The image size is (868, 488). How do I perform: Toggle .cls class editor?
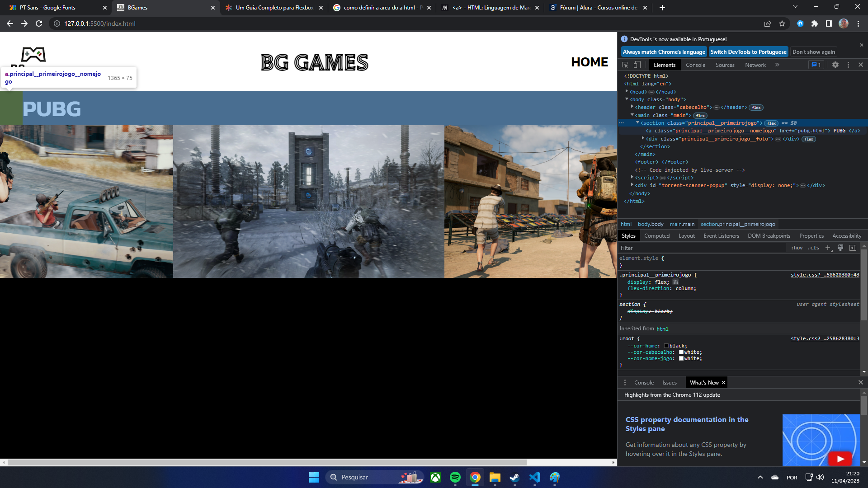pyautogui.click(x=814, y=248)
